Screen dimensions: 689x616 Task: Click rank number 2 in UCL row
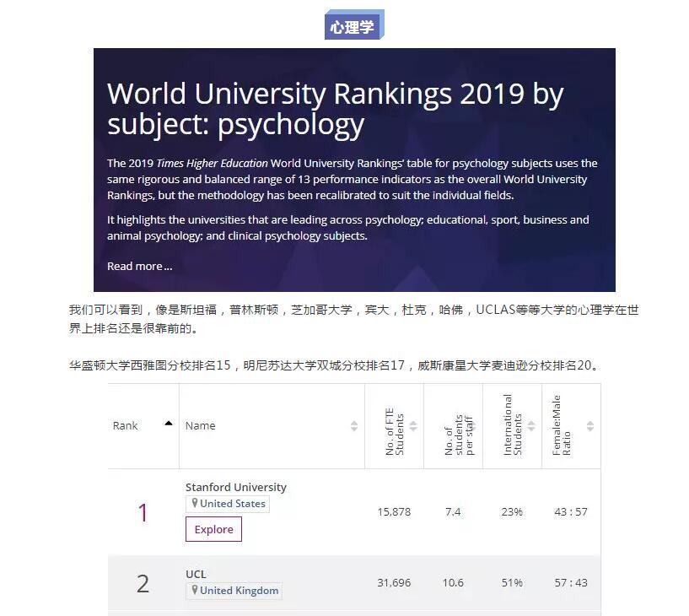[143, 583]
